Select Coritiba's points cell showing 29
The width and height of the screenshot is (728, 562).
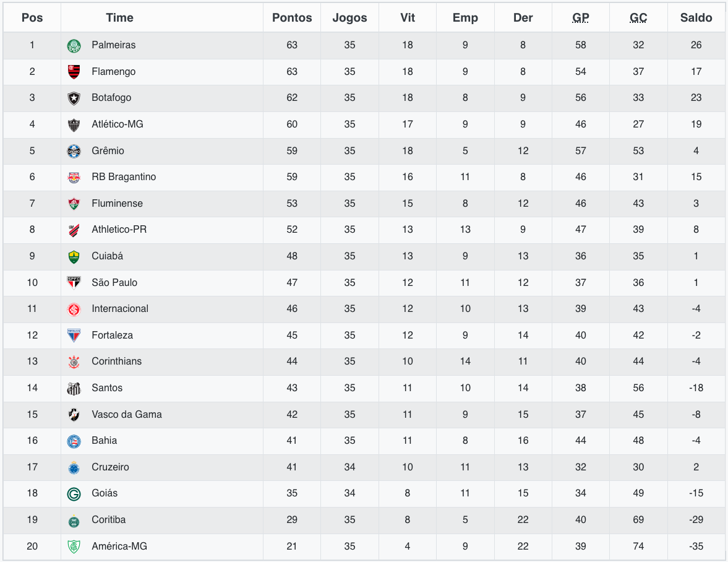[x=292, y=520]
